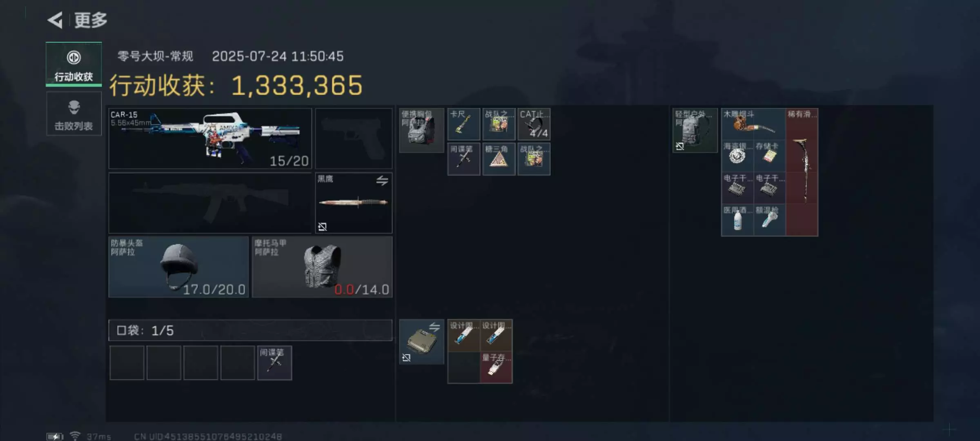The height and width of the screenshot is (441, 980).
Task: Select the 间谍笔 item in pocket slot
Action: pyautogui.click(x=275, y=363)
